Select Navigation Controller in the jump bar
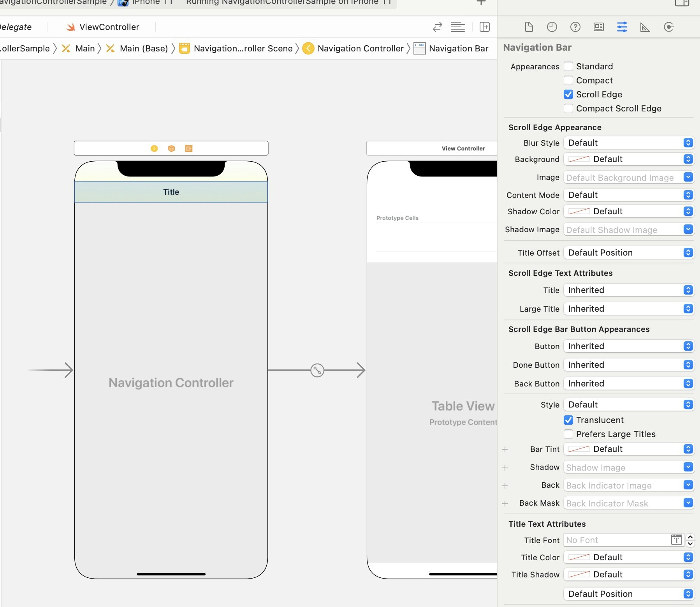The width and height of the screenshot is (700, 607). point(354,48)
